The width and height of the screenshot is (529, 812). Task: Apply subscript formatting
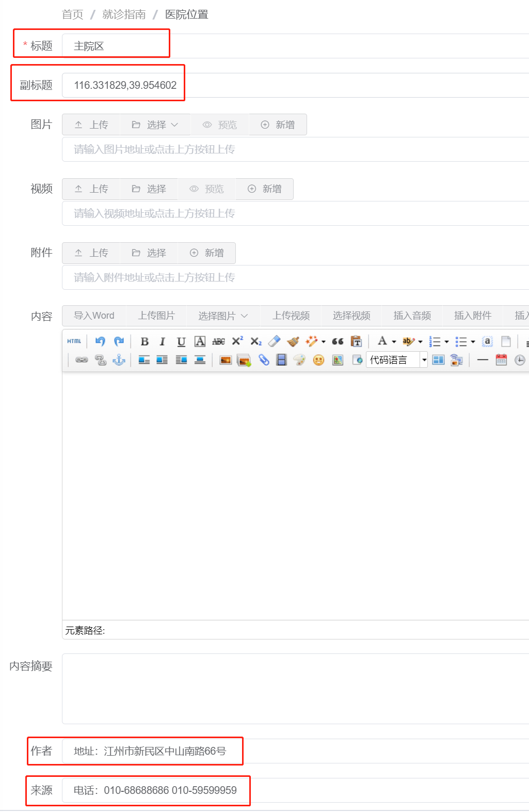256,341
